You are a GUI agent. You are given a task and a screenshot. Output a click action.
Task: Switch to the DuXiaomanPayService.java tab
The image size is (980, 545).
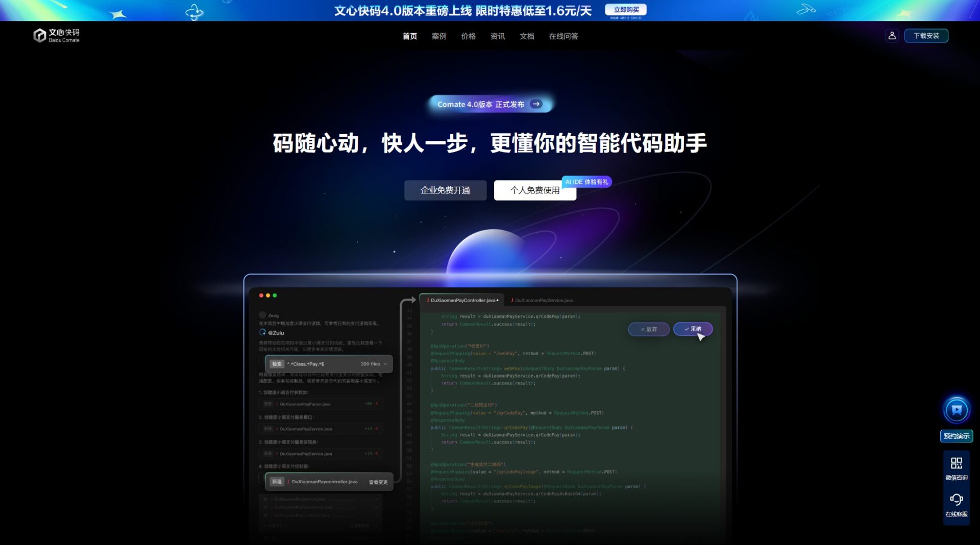(543, 301)
